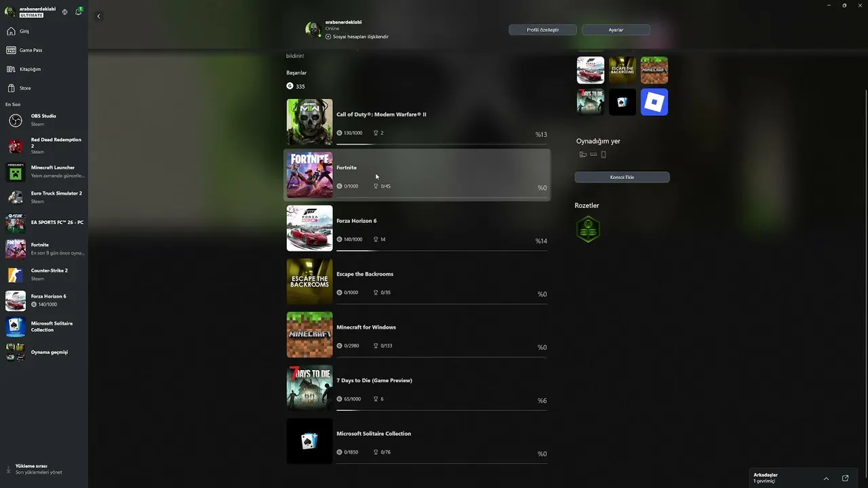This screenshot has height=488, width=868.
Task: Open Red Dead Redemption 2 in sidebar
Action: (x=44, y=146)
